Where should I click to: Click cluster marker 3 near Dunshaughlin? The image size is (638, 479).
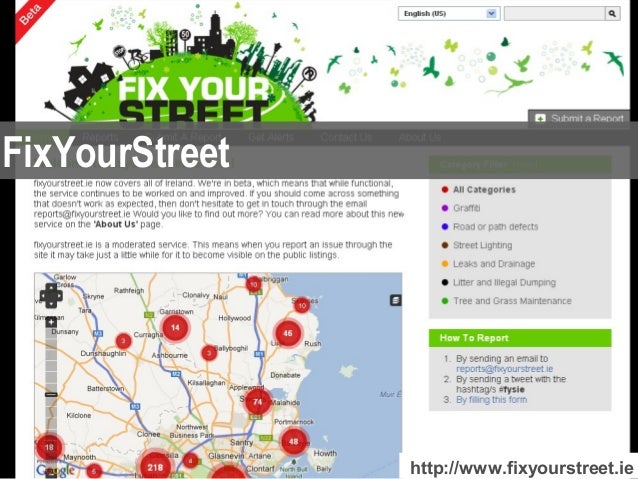click(x=124, y=341)
